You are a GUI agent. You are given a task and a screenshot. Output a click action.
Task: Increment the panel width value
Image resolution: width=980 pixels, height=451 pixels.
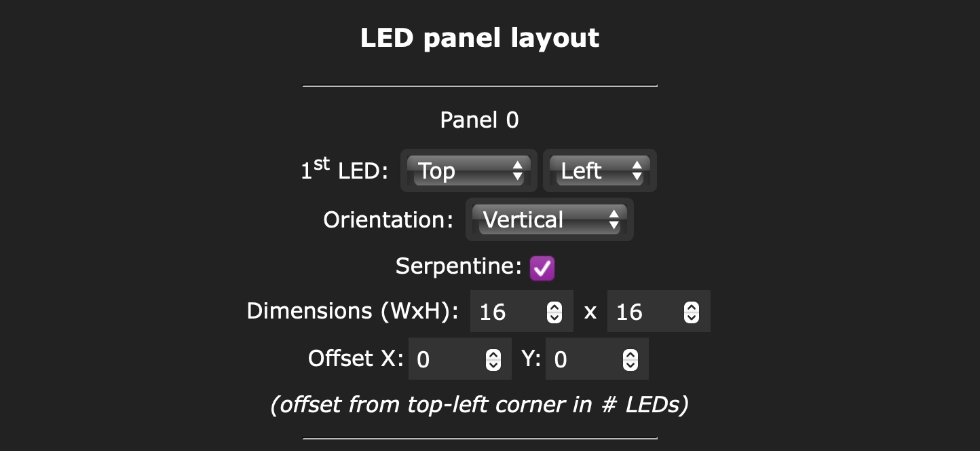(x=555, y=307)
